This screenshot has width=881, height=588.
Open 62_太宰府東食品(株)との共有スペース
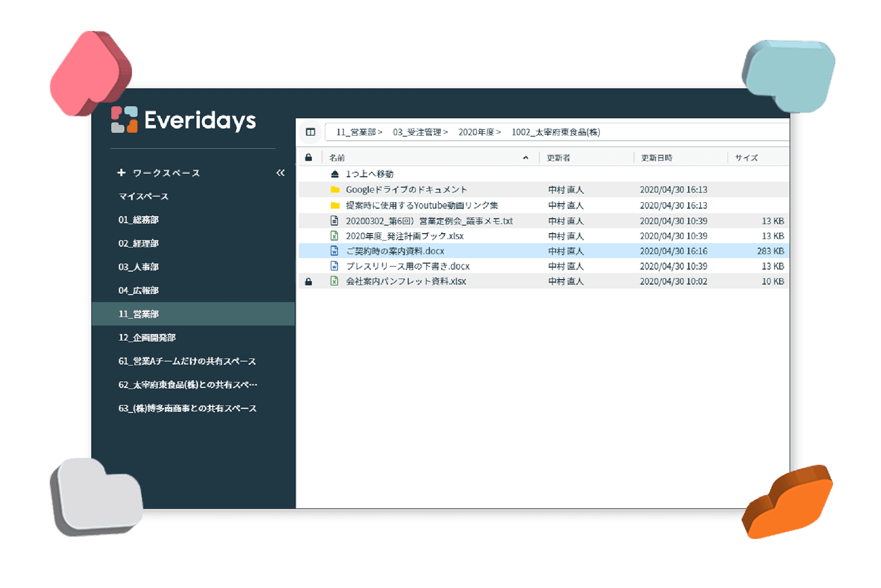click(187, 385)
